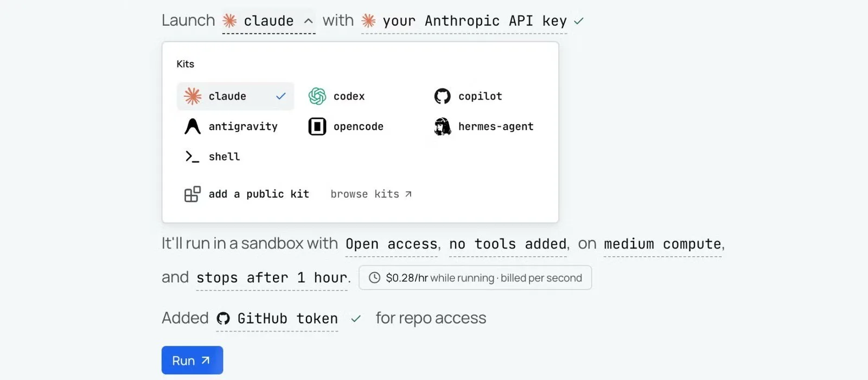The height and width of the screenshot is (380, 868).
Task: Click the blue checkmark on the claude kit
Action: tap(281, 96)
